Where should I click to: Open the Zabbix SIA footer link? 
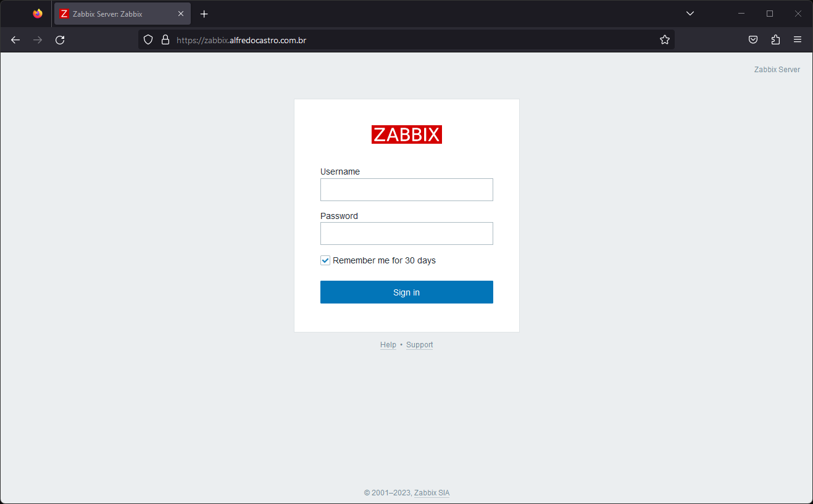tap(432, 493)
